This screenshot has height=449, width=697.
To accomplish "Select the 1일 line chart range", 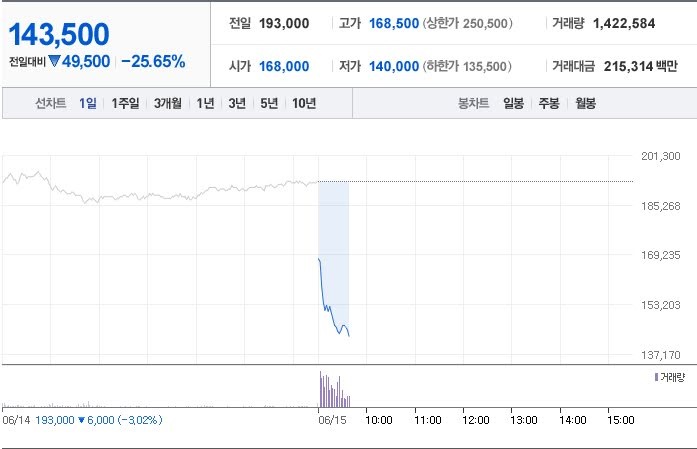I will 88,103.
